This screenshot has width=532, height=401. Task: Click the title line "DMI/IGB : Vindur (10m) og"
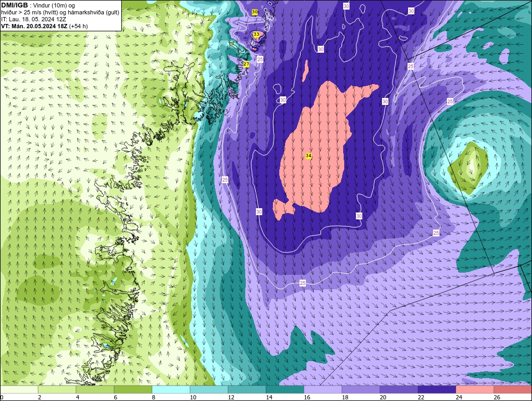tap(38, 5)
